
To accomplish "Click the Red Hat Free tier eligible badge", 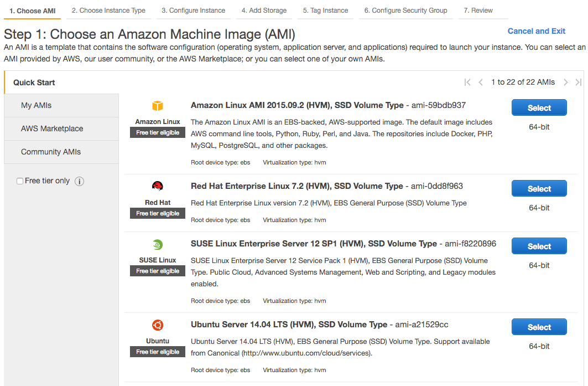I will 158,213.
